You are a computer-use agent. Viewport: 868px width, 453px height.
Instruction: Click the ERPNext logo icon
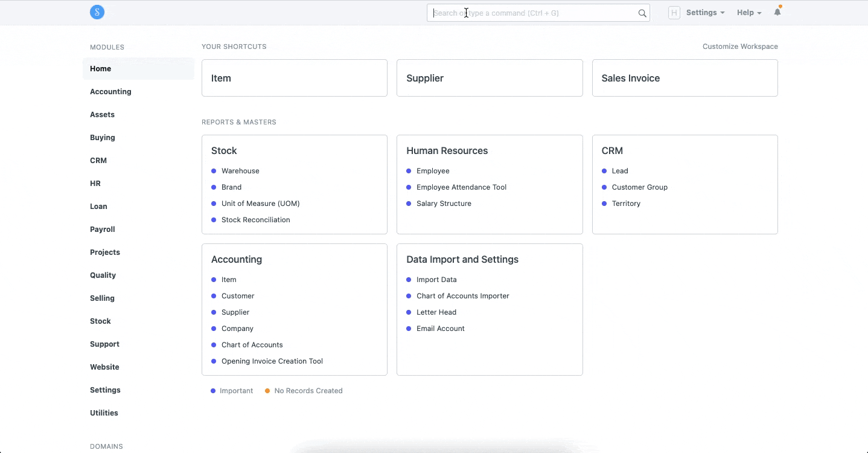tap(97, 12)
